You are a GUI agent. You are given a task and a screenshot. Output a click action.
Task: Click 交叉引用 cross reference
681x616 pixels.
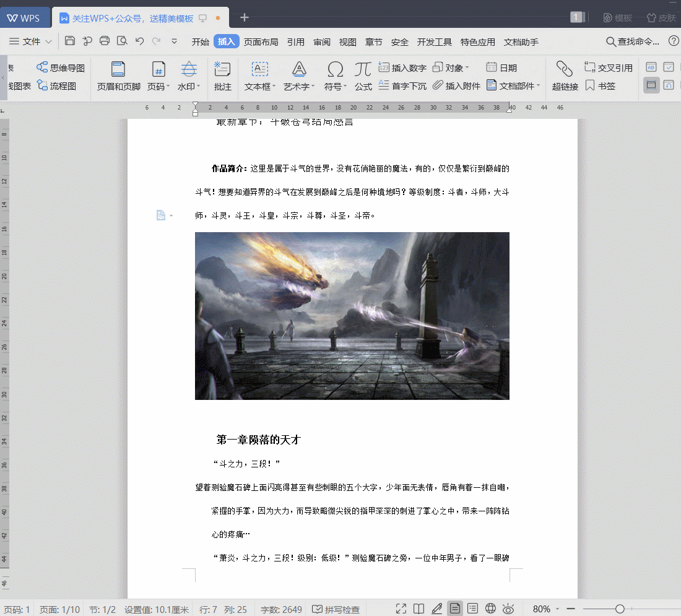[x=608, y=67]
